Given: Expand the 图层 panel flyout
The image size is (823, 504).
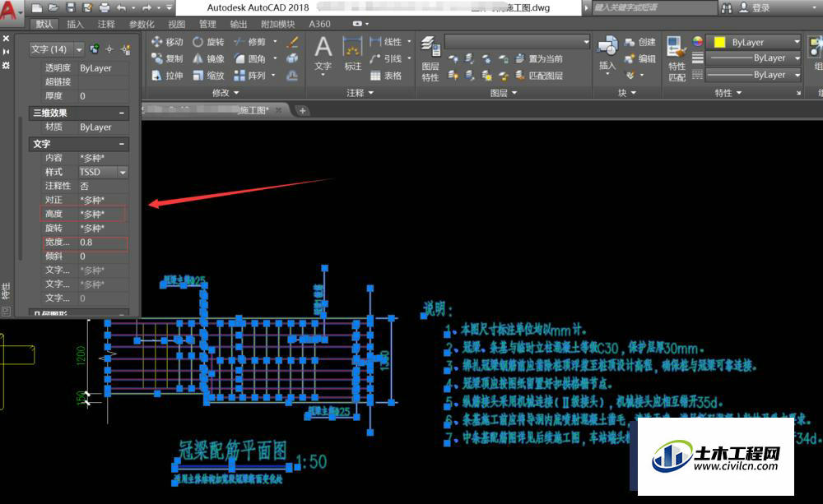Looking at the screenshot, I should point(504,93).
